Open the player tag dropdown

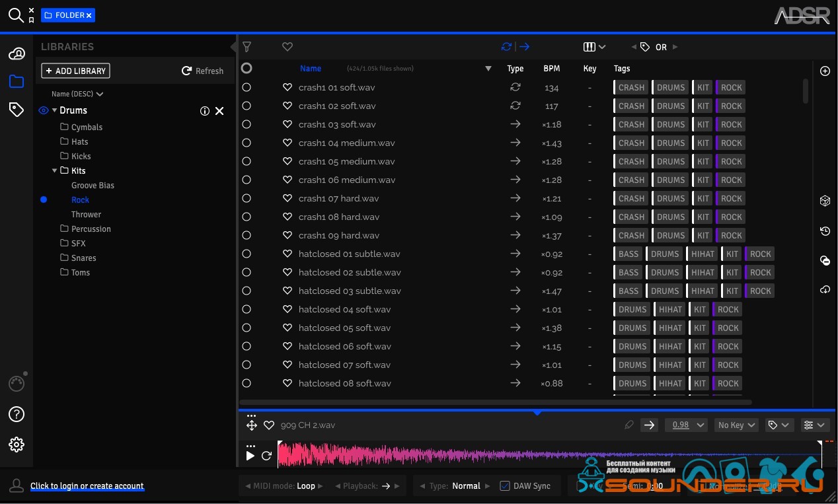(x=779, y=425)
